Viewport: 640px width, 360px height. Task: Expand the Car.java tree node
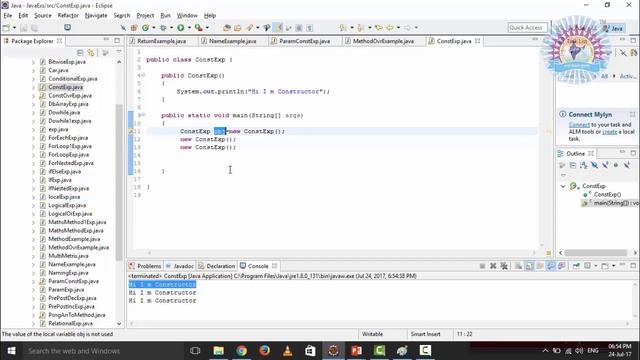(x=33, y=71)
